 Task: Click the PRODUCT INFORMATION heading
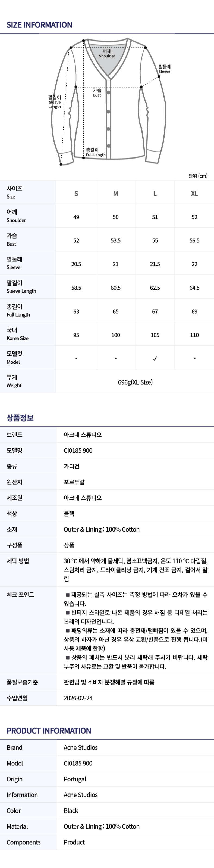(49, 731)
